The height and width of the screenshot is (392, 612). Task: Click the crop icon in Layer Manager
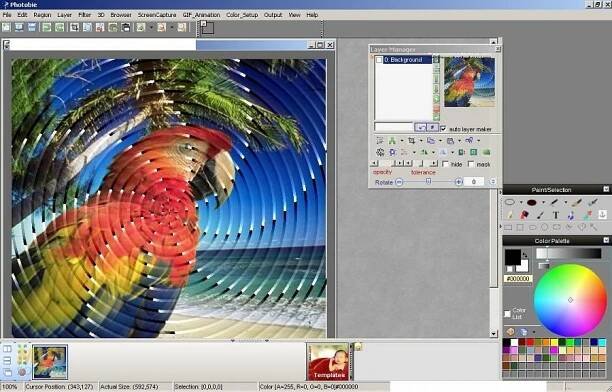[411, 141]
